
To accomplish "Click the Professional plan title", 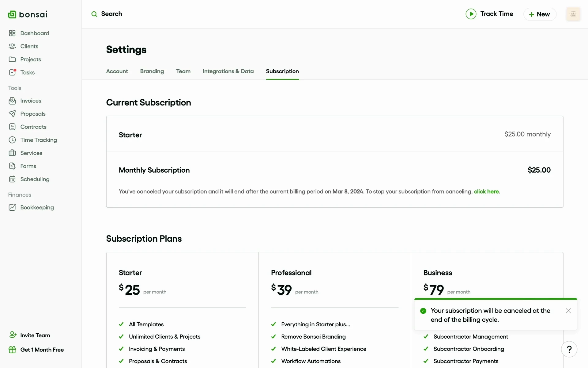I will click(291, 273).
